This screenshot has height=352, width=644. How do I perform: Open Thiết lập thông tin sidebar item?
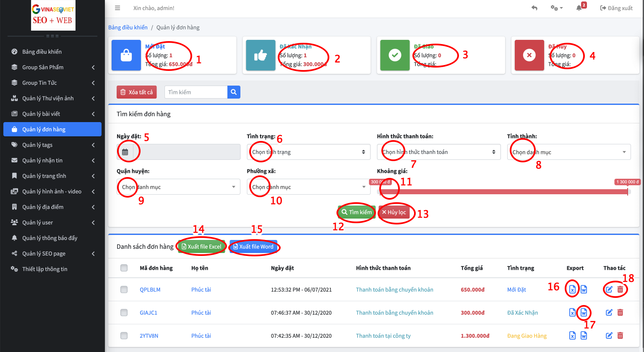point(52,269)
